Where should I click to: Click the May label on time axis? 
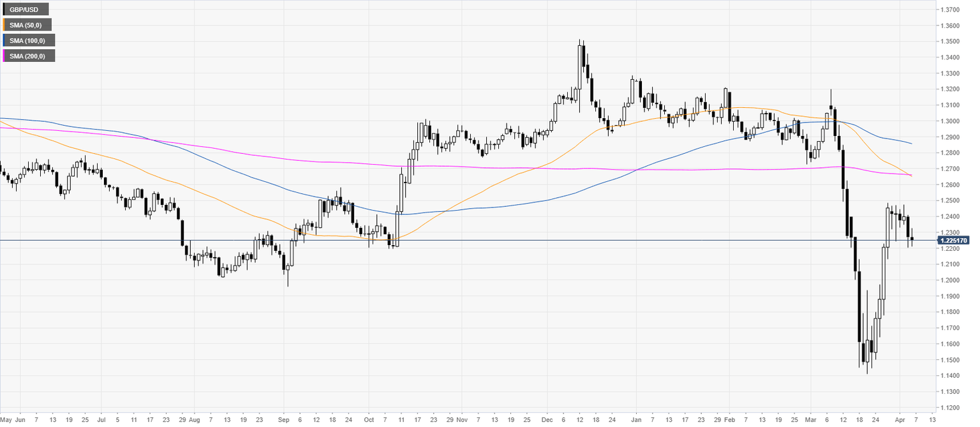[6, 420]
